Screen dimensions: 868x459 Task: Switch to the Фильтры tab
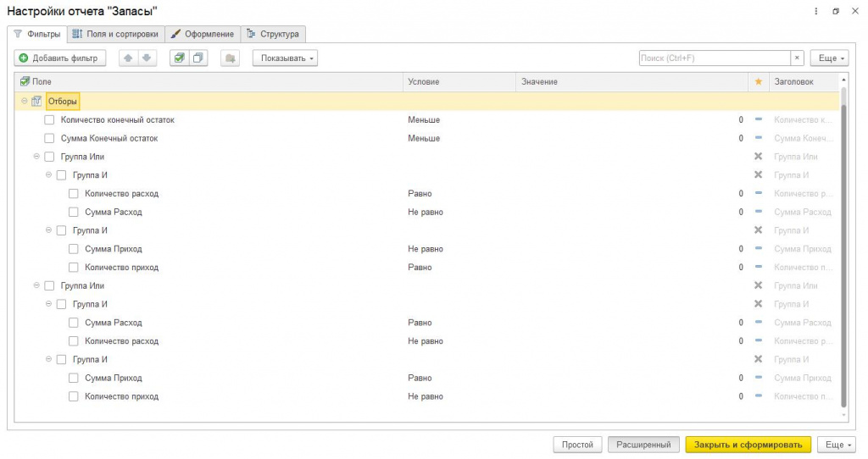pos(37,34)
